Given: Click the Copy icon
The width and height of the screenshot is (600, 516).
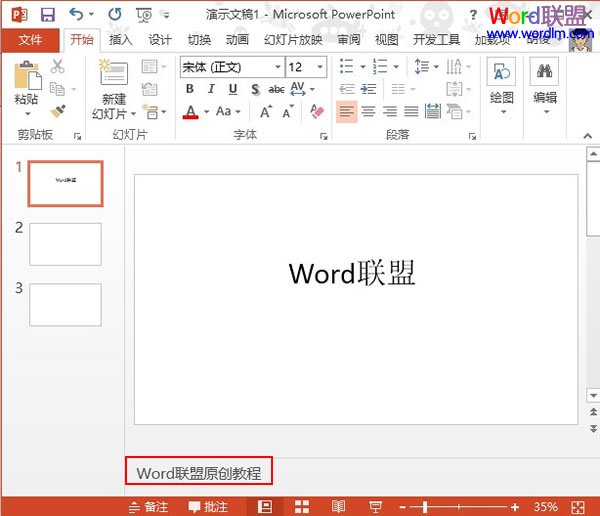Looking at the screenshot, I should pos(57,89).
